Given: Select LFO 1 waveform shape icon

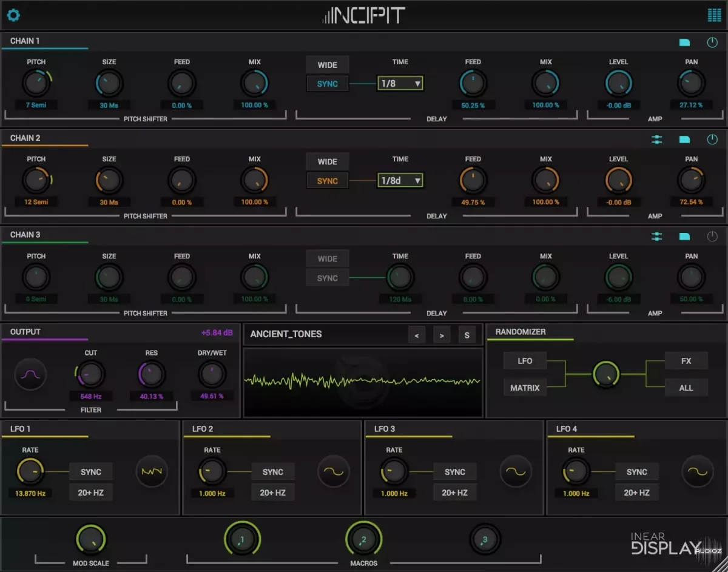Looking at the screenshot, I should pyautogui.click(x=152, y=472).
